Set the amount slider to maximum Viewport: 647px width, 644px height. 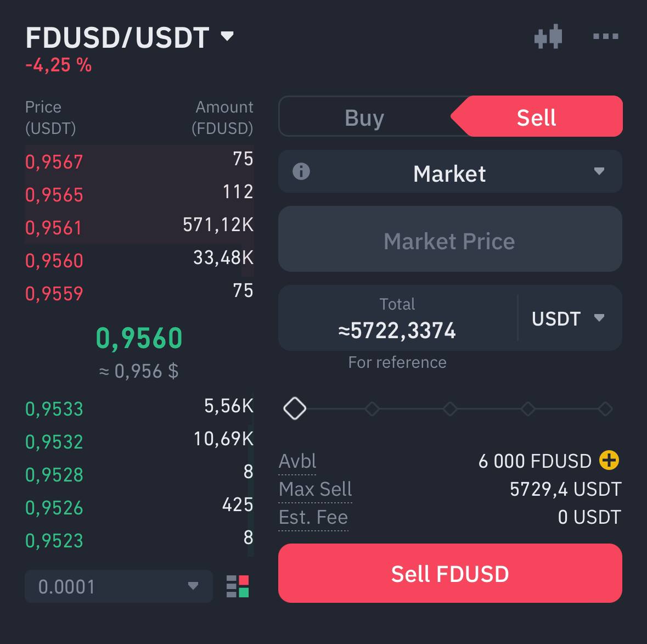click(605, 409)
